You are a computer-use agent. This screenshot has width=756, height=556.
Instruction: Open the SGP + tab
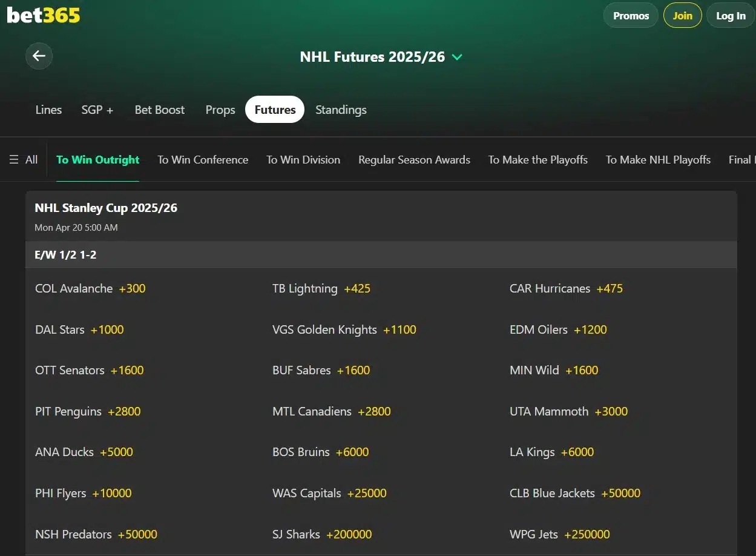click(x=97, y=110)
